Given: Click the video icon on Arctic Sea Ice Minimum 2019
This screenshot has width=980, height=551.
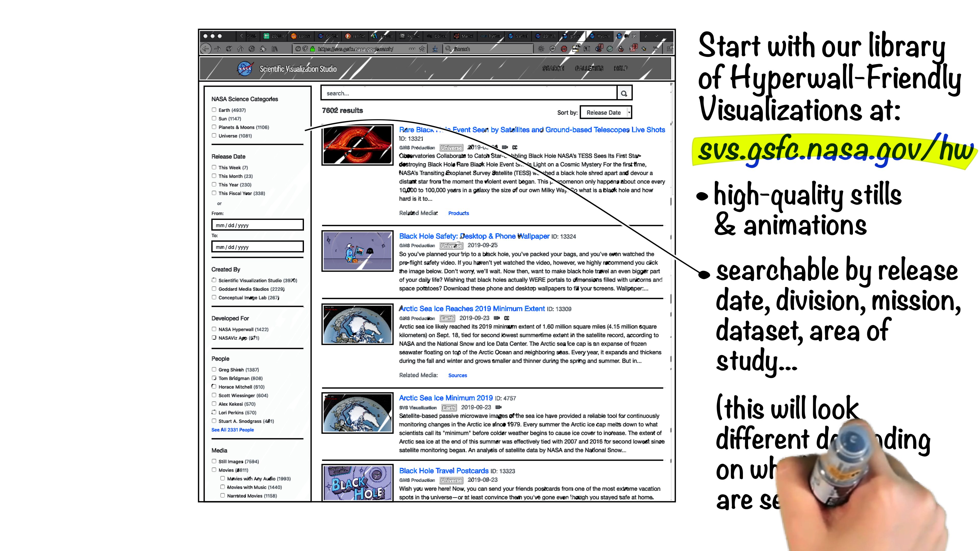Looking at the screenshot, I should click(x=498, y=407).
